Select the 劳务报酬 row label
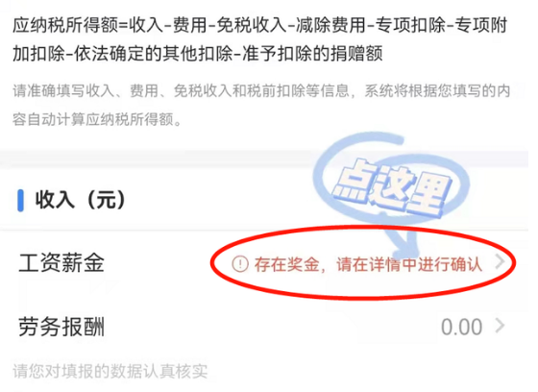This screenshot has width=538, height=392. pos(61,327)
